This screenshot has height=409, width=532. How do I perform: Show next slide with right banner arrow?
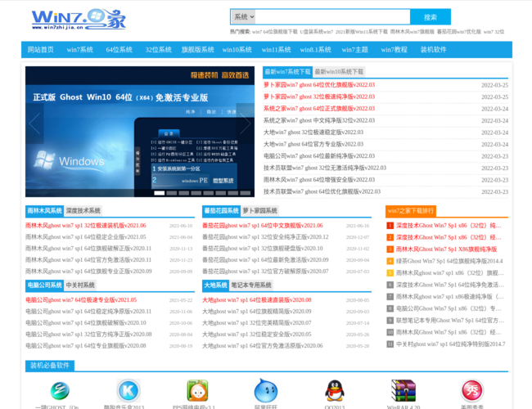(x=245, y=124)
